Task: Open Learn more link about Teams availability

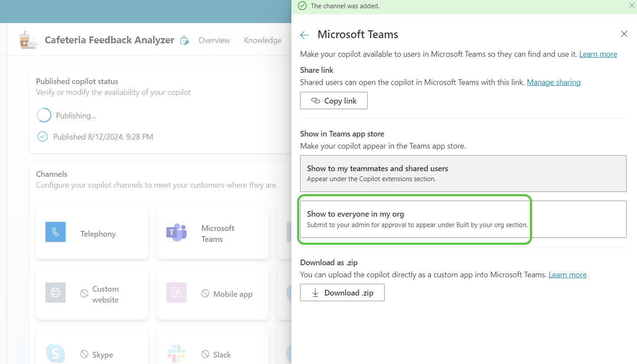Action: 598,54
